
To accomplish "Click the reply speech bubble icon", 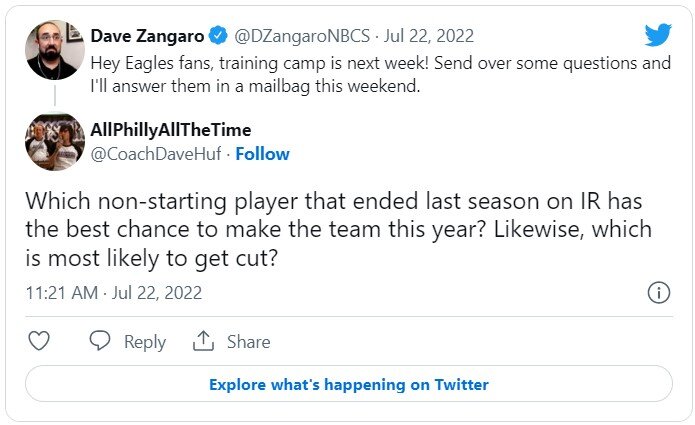I will [x=100, y=341].
